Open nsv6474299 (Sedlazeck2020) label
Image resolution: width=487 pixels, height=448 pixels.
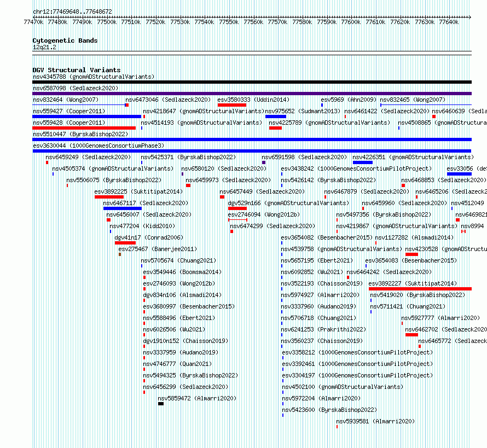[273, 226]
